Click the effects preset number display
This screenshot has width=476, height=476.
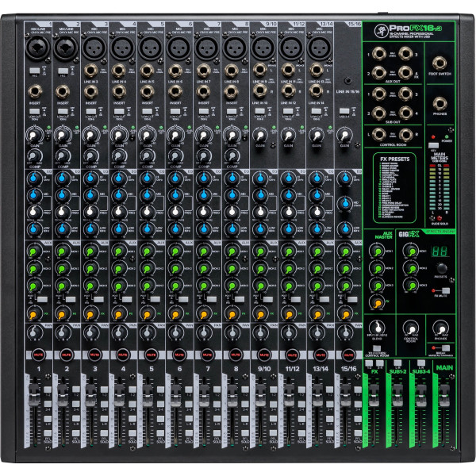(x=441, y=249)
